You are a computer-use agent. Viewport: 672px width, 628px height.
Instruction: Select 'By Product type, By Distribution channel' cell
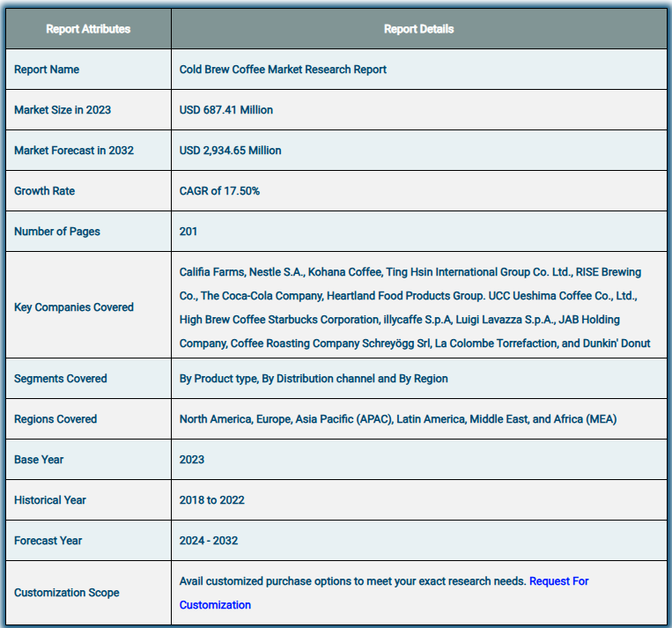[x=314, y=379]
